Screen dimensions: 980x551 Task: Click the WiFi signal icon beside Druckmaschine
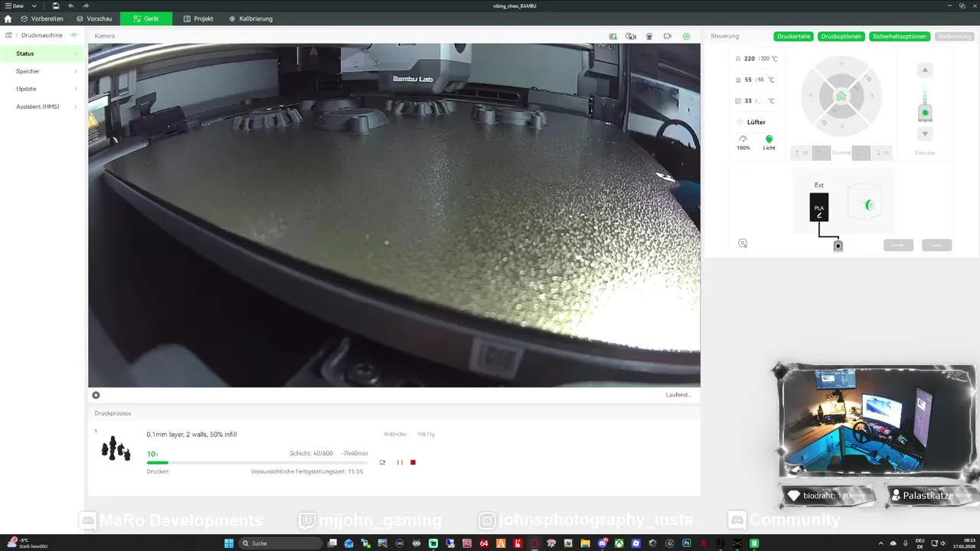[x=74, y=35]
